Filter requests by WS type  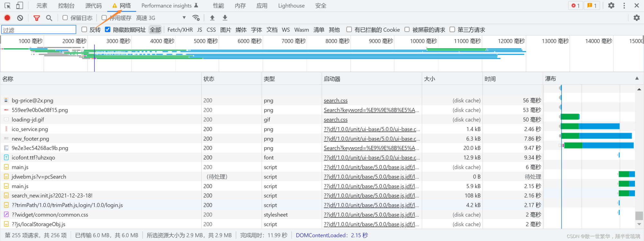point(286,30)
